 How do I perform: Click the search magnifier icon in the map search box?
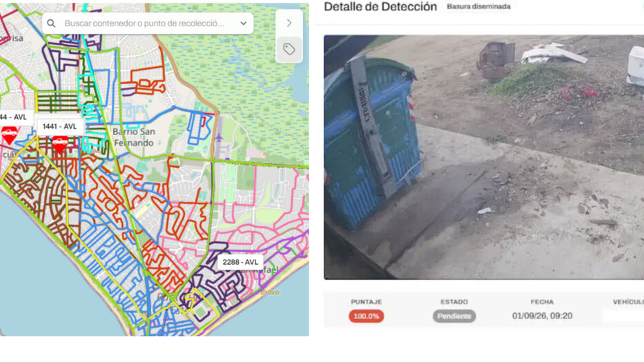tap(51, 23)
